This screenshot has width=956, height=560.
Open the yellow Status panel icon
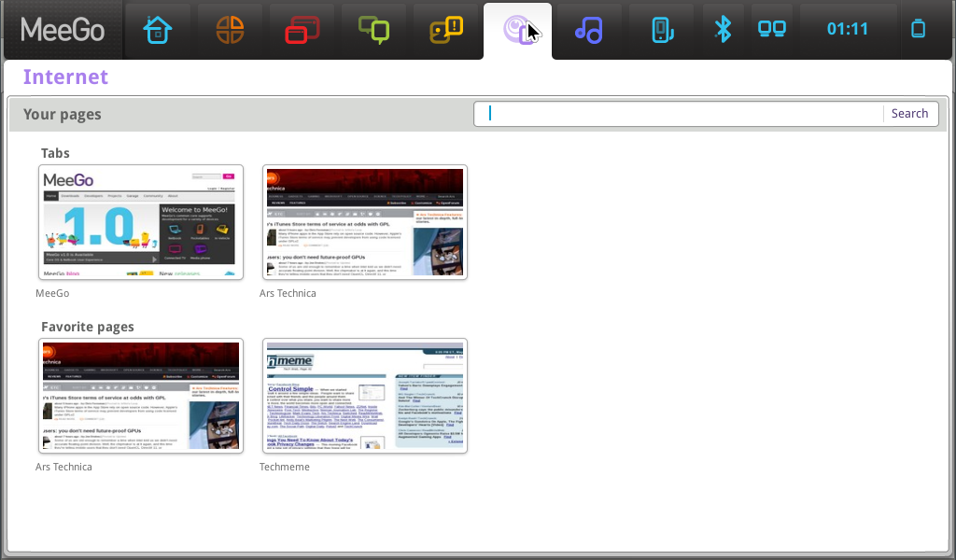tap(446, 29)
